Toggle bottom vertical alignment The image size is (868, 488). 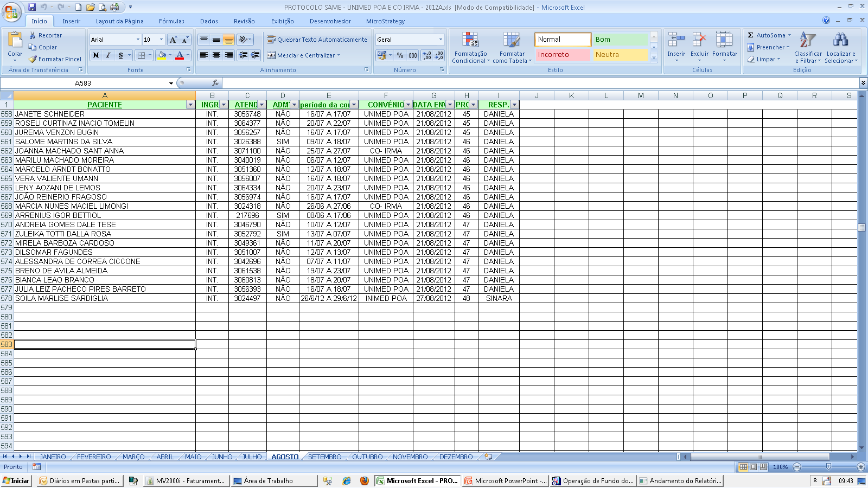coord(229,40)
